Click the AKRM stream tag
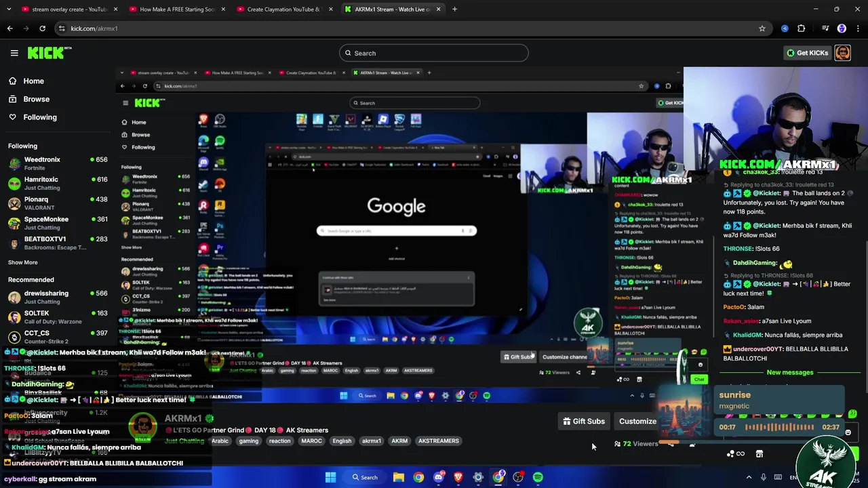This screenshot has width=868, height=488. pyautogui.click(x=399, y=441)
